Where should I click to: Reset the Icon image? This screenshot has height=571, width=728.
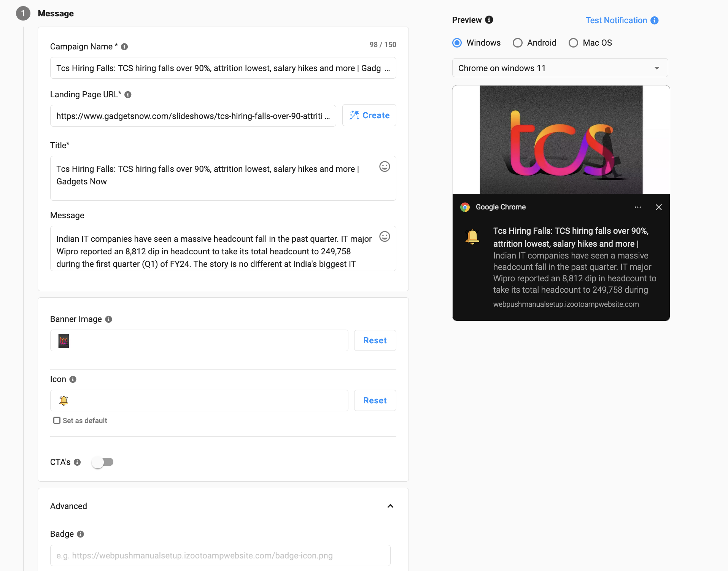375,401
